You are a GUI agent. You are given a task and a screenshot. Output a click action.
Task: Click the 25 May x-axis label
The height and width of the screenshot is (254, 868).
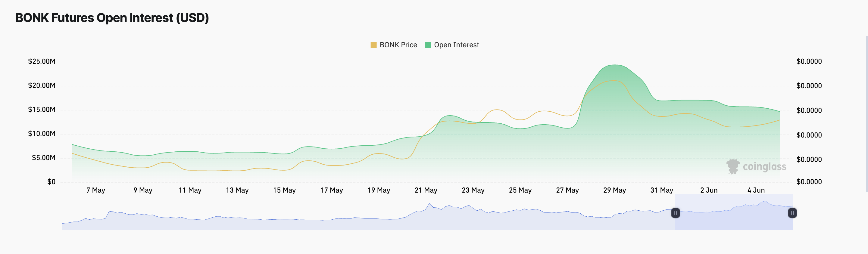[x=520, y=190]
